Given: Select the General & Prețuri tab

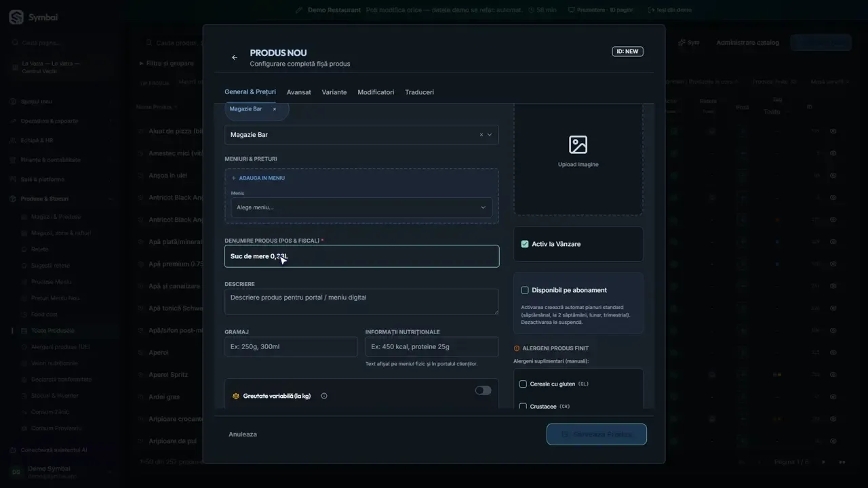Looking at the screenshot, I should (250, 92).
